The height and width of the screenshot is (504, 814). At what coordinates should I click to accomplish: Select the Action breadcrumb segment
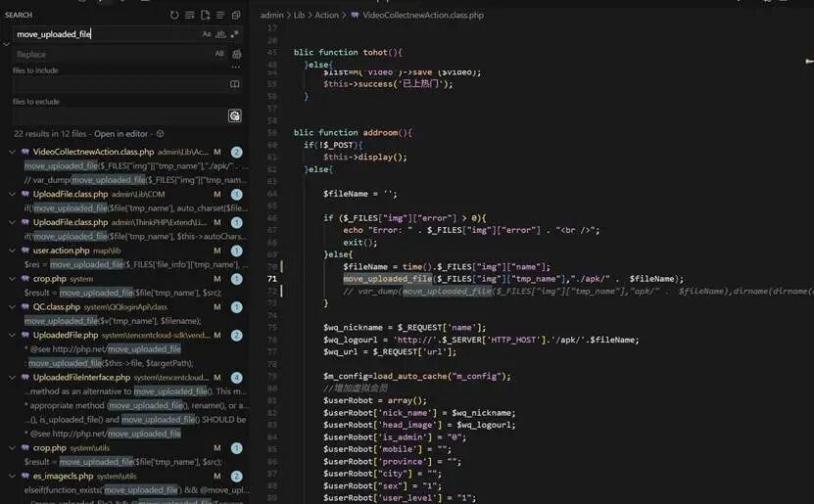click(326, 16)
